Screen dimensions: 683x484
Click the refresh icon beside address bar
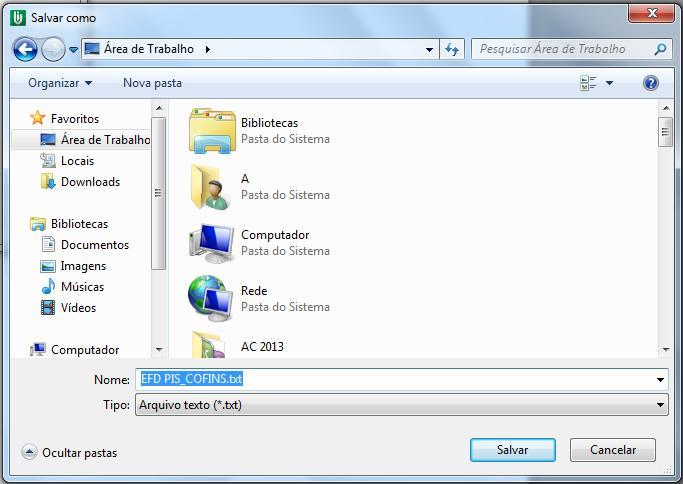pos(452,49)
